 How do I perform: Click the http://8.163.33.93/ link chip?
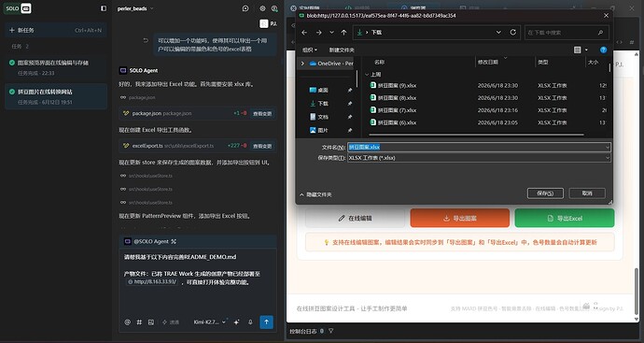pos(152,282)
